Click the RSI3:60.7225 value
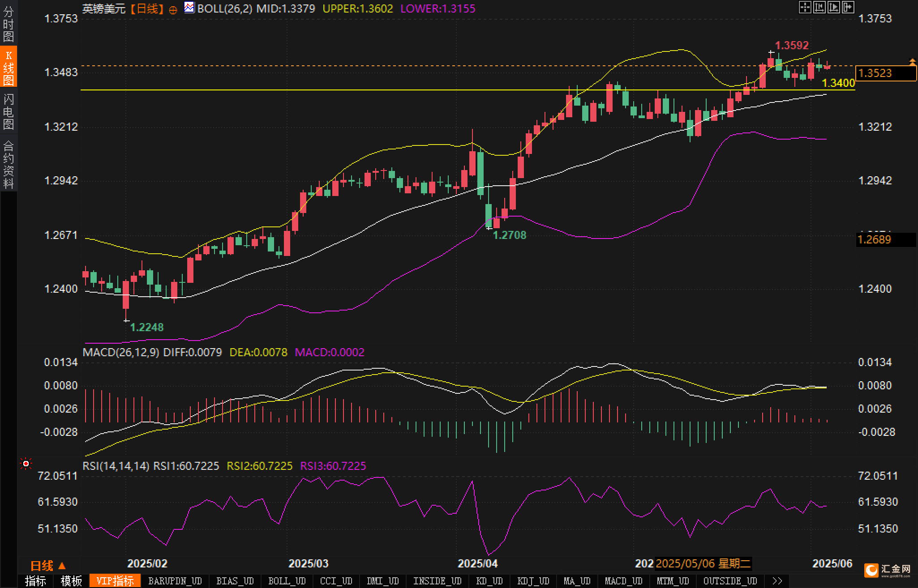This screenshot has height=588, width=918. (x=333, y=466)
